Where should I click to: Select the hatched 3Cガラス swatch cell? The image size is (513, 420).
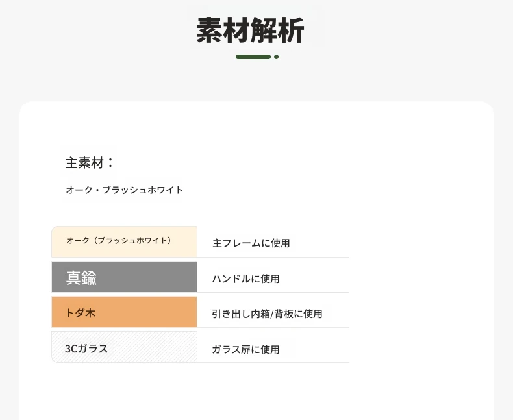tap(124, 347)
